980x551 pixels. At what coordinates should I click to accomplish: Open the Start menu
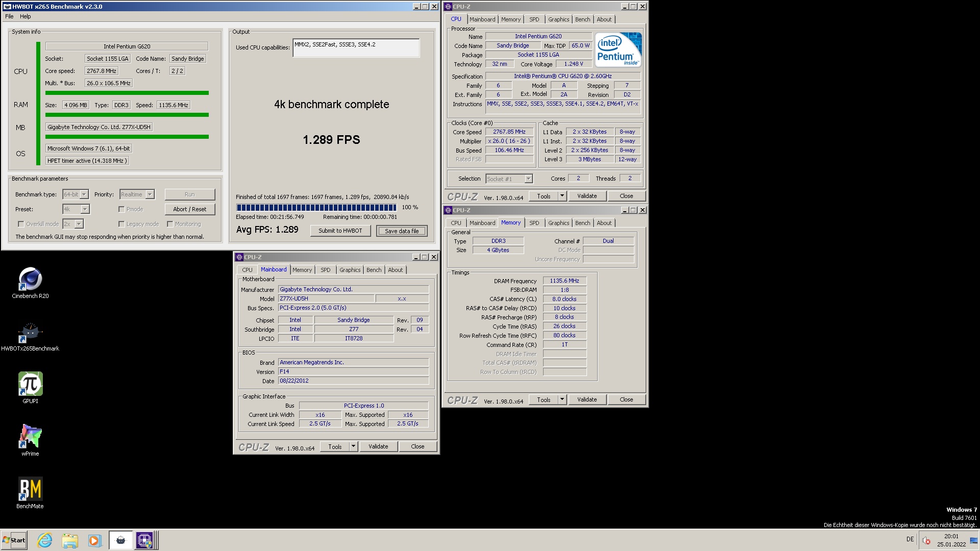[x=14, y=540]
